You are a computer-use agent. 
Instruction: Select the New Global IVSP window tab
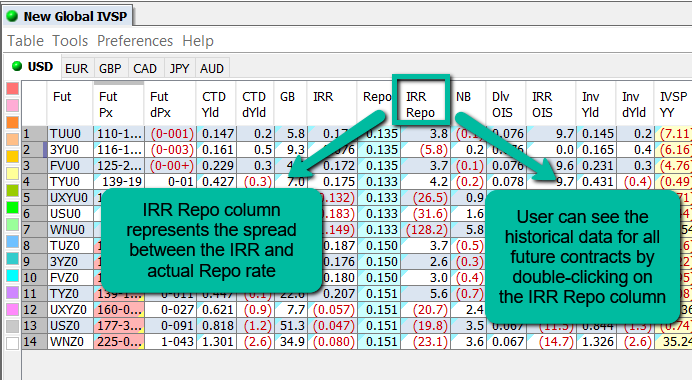(x=69, y=16)
